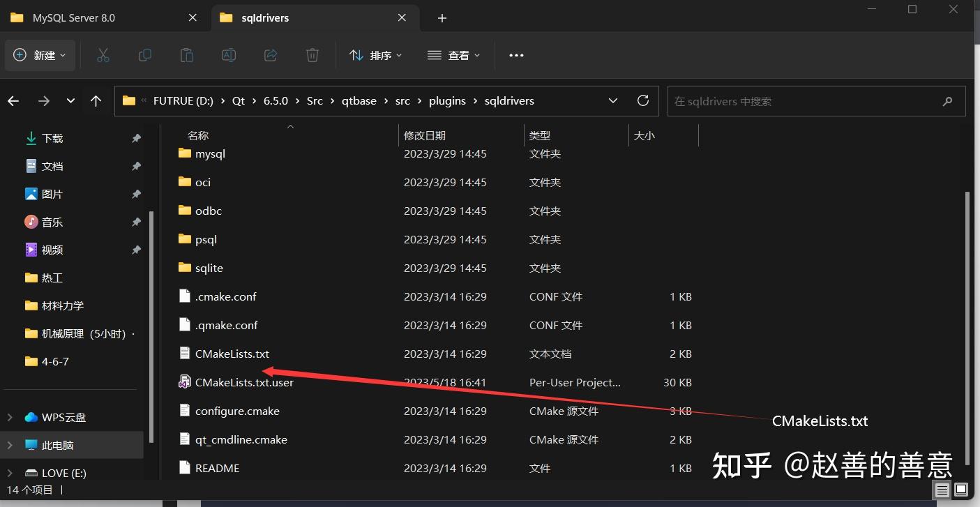
Task: Click the Share icon in the toolbar
Action: pos(271,55)
